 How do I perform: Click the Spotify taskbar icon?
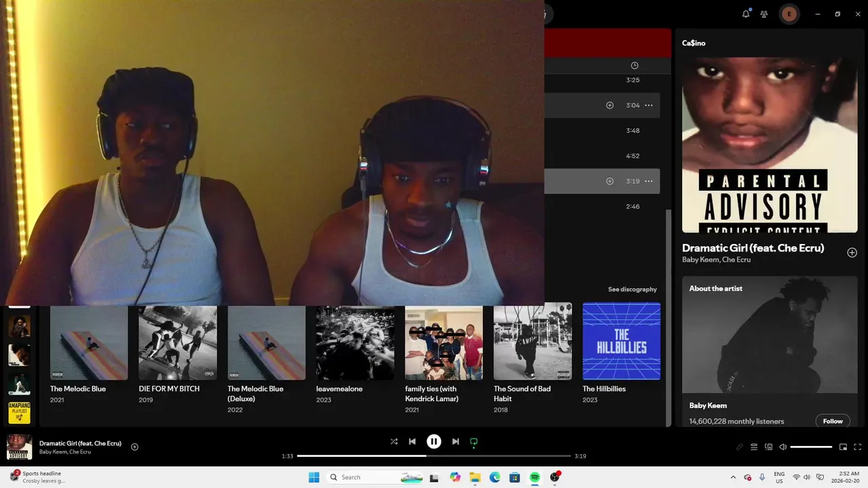(535, 477)
